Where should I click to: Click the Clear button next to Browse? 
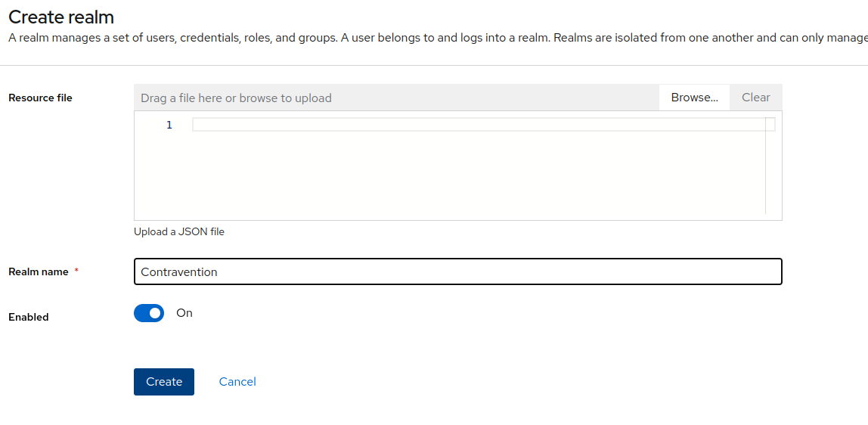pyautogui.click(x=755, y=98)
